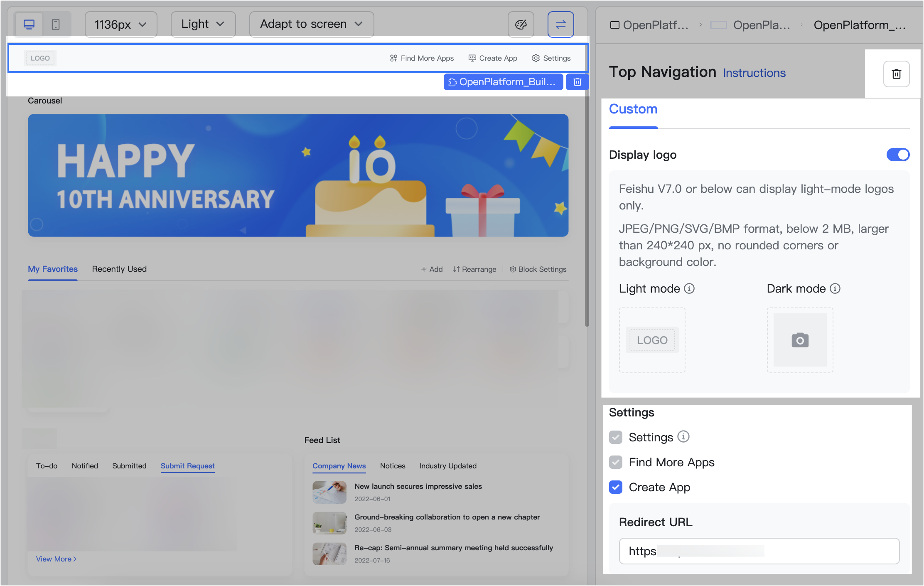Click the anniversary carousel banner
This screenshot has height=586, width=924.
tap(298, 175)
